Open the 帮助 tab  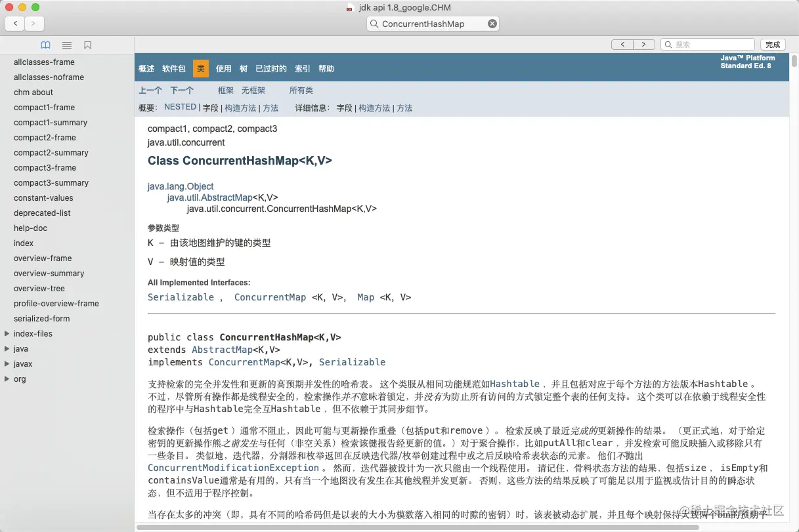pos(326,68)
